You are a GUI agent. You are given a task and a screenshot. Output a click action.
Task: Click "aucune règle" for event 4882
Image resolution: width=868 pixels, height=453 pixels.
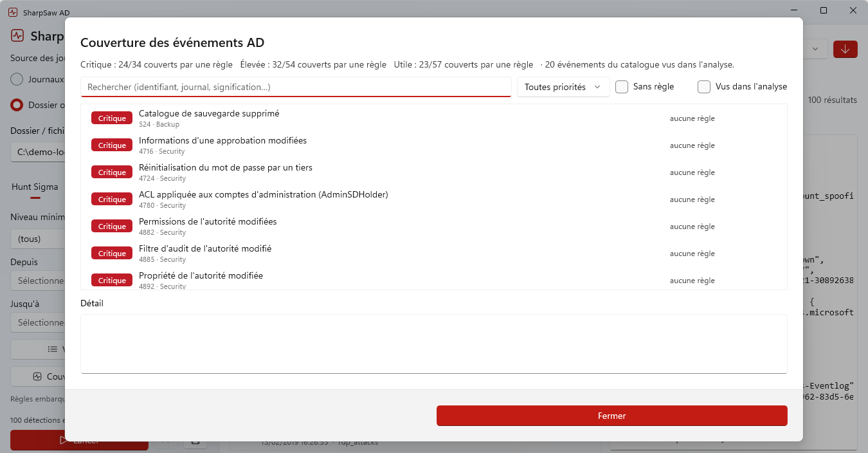click(x=692, y=226)
